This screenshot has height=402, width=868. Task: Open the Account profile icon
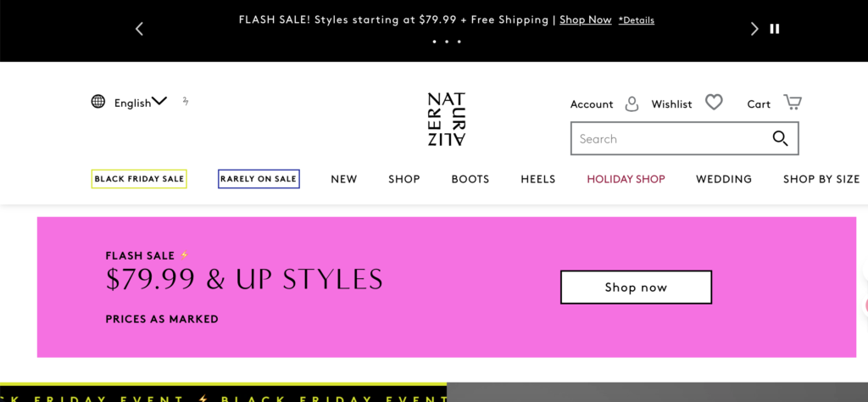tap(632, 103)
